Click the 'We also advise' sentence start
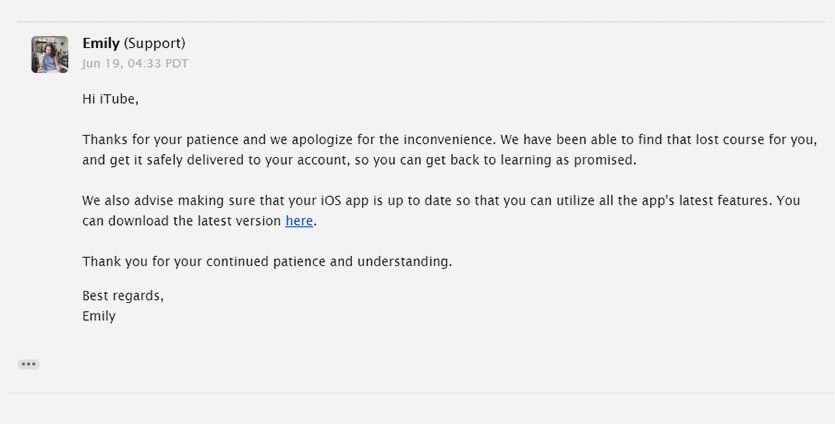 [x=130, y=200]
